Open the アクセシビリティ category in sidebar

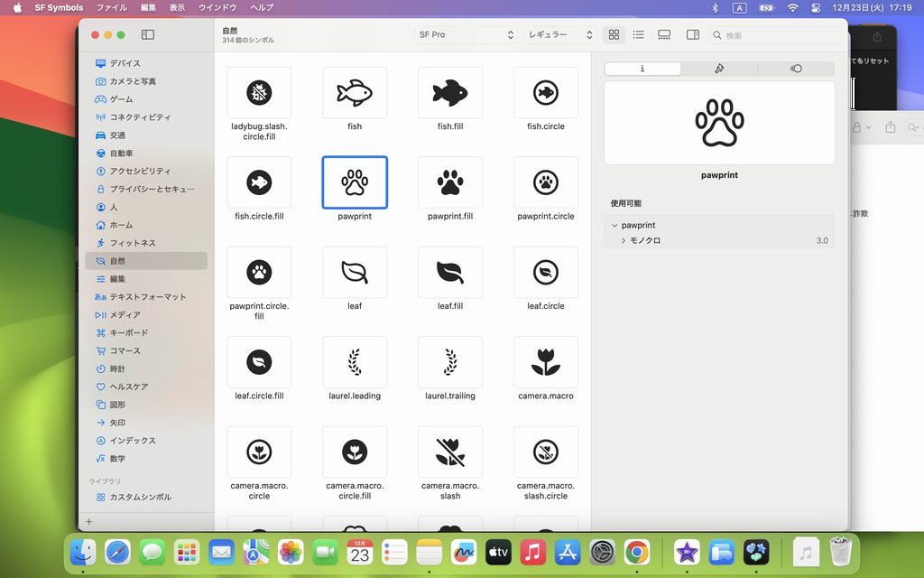[x=140, y=171]
